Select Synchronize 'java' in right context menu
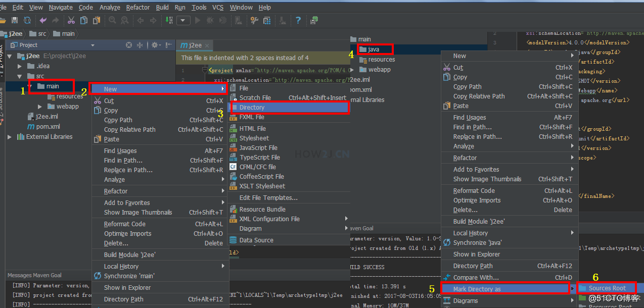644x308 pixels. (509, 243)
